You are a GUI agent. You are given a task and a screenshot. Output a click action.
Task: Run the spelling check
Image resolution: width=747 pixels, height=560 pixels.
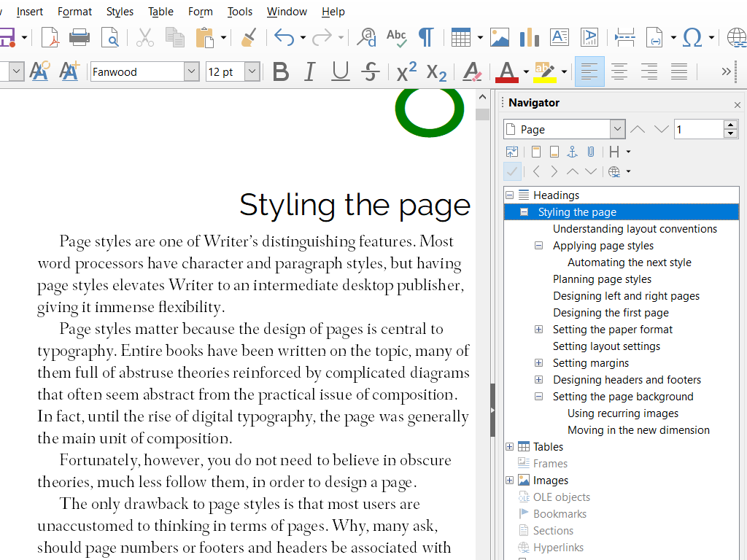tap(396, 37)
